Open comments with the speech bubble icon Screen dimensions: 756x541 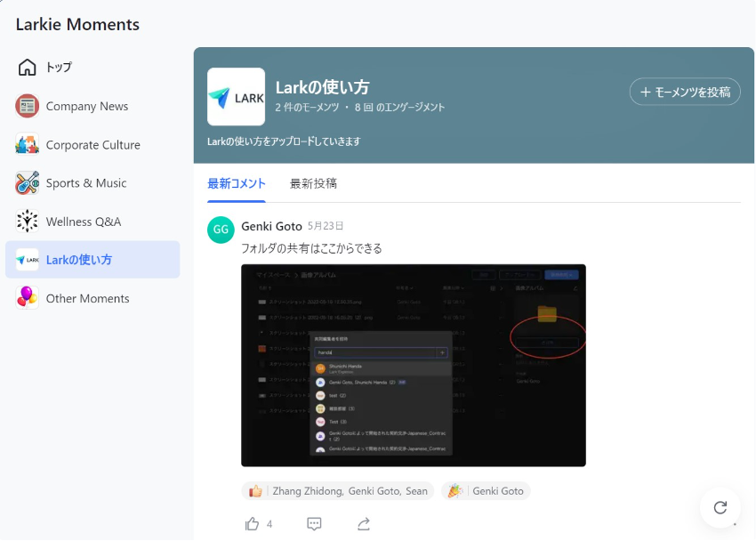[x=314, y=524]
